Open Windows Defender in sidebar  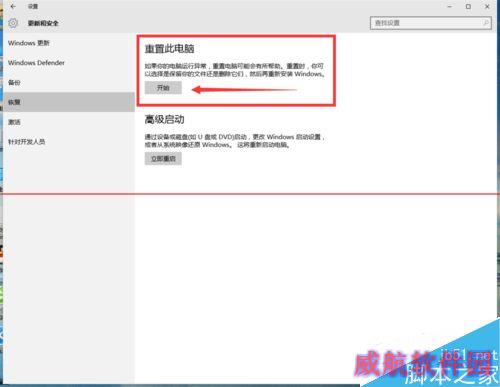(36, 63)
